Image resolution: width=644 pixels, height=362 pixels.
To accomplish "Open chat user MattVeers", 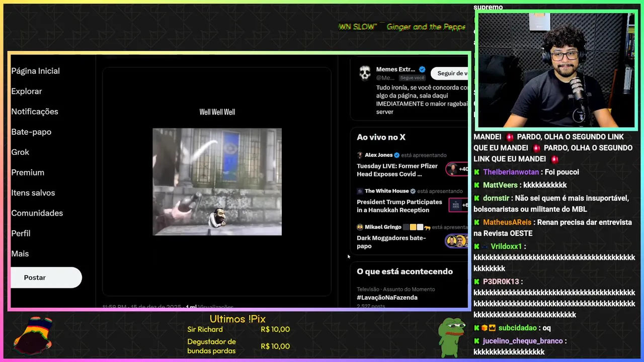I will 500,185.
